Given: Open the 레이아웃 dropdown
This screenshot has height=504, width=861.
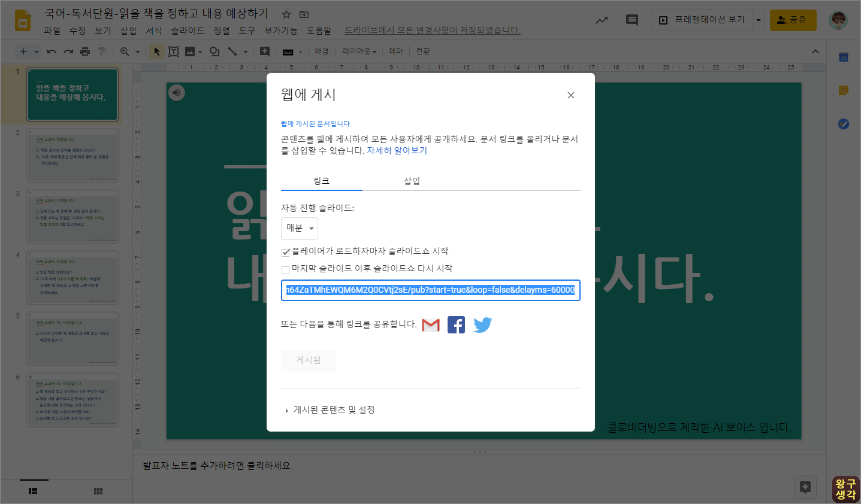Looking at the screenshot, I should (359, 51).
